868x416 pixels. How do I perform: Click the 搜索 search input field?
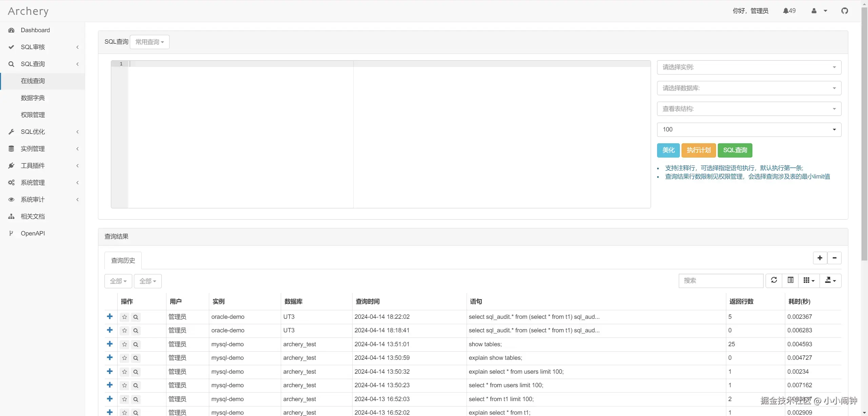721,280
